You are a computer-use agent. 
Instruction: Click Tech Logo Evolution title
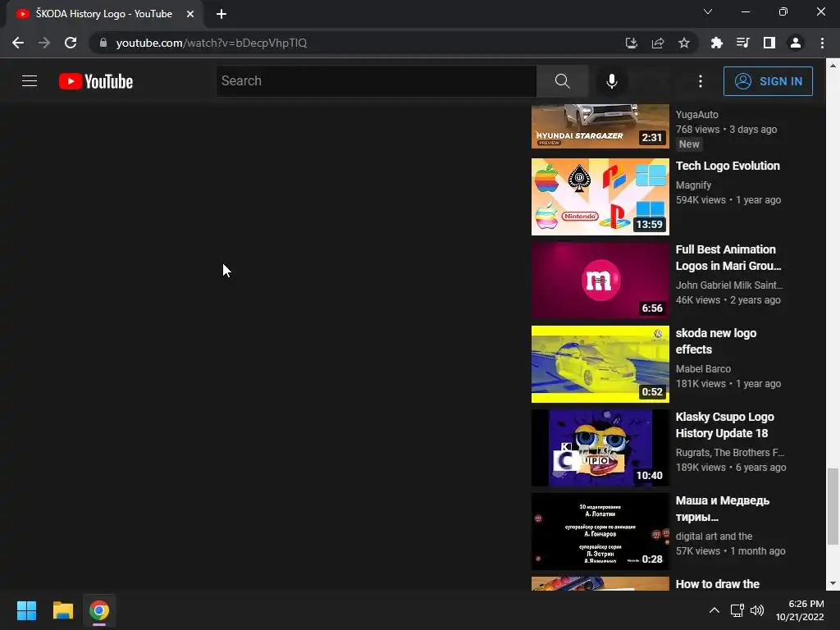[x=728, y=166]
